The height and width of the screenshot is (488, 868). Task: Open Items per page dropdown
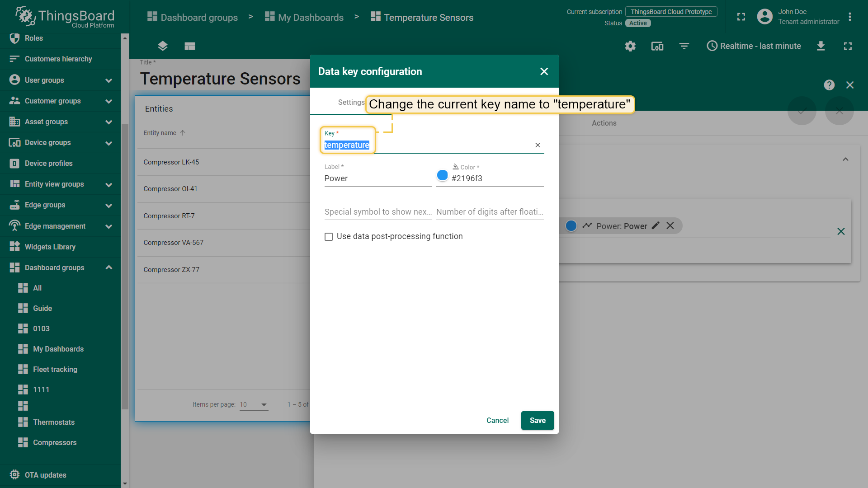[254, 404]
